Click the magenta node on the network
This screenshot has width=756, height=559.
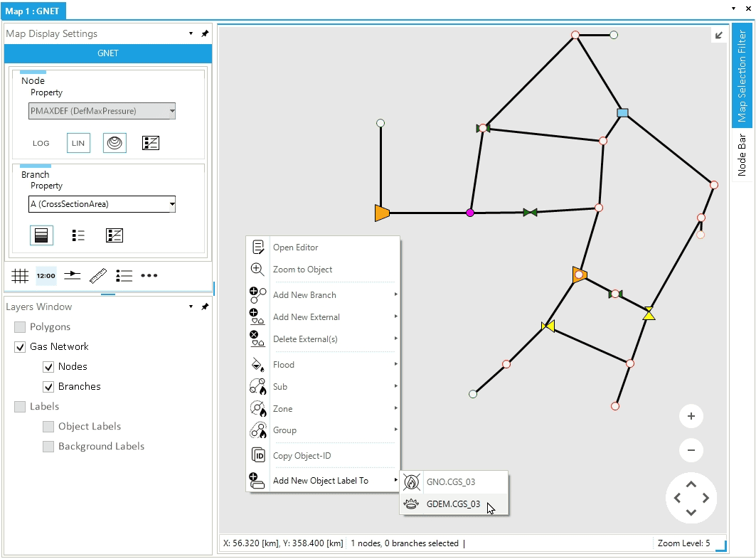(x=469, y=213)
